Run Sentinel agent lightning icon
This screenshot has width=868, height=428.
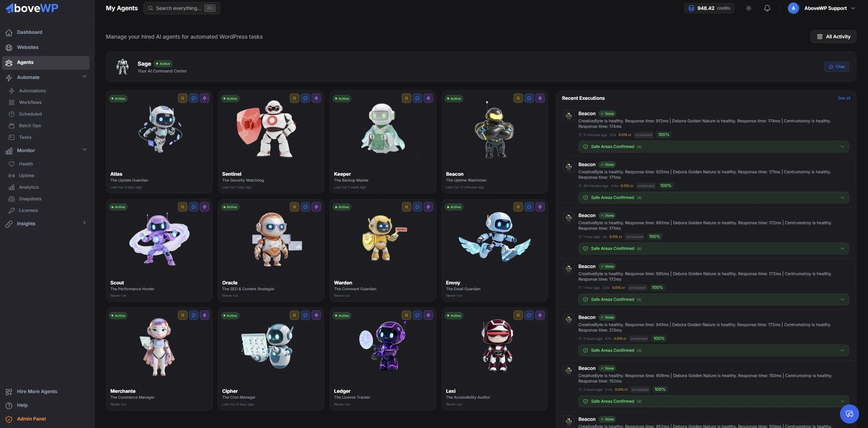316,98
